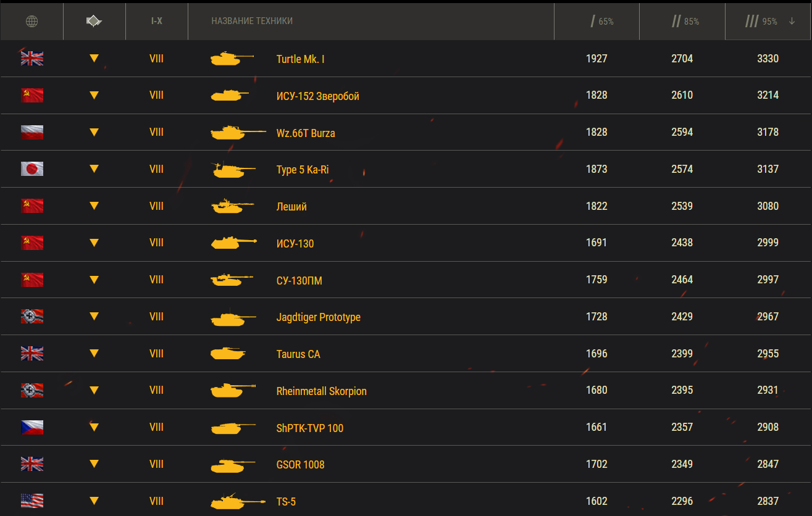Sort by vehicle type header icon
The height and width of the screenshot is (516, 812).
pos(94,22)
